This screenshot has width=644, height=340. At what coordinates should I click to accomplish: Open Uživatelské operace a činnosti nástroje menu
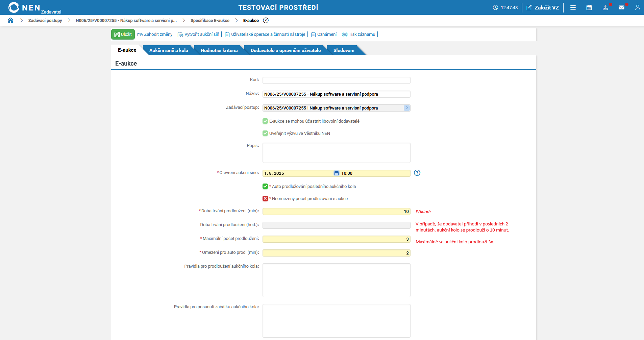(x=265, y=34)
